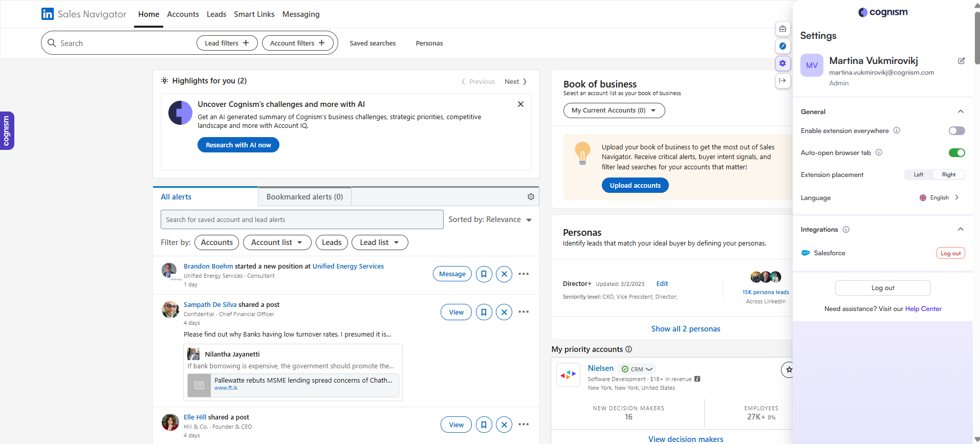This screenshot has width=980, height=444.
Task: Open the My Current Accounts dropdown
Action: tap(614, 110)
